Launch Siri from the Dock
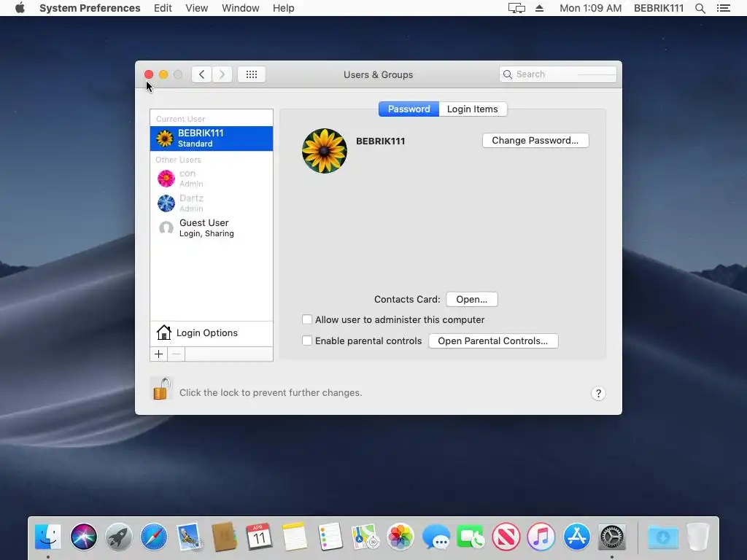 tap(84, 537)
